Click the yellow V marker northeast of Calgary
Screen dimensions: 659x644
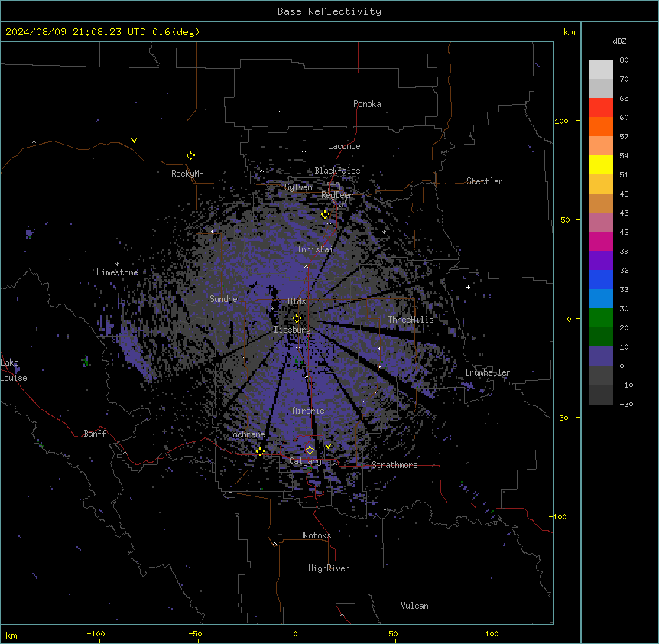tap(328, 447)
